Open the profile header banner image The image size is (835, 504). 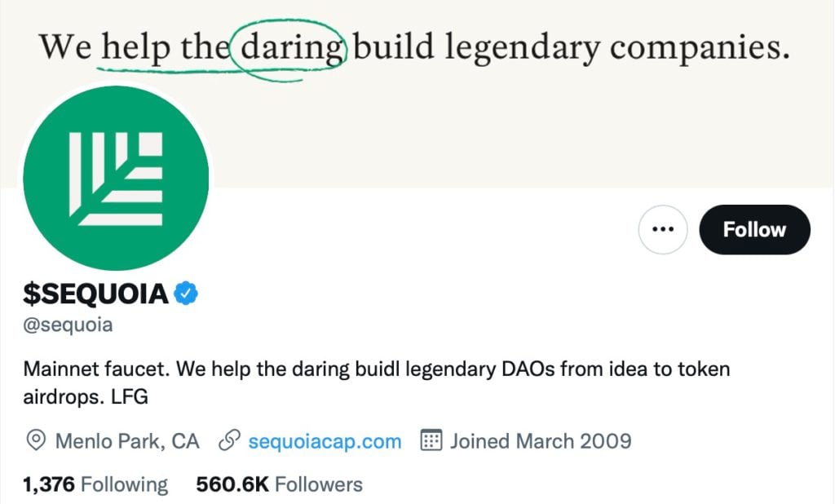pyautogui.click(x=417, y=94)
